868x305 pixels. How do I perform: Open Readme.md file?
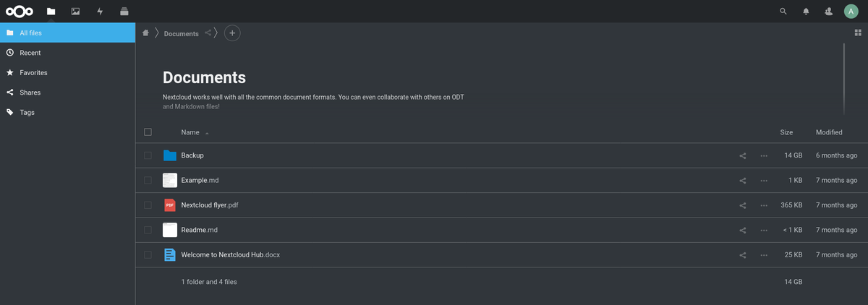click(x=199, y=230)
